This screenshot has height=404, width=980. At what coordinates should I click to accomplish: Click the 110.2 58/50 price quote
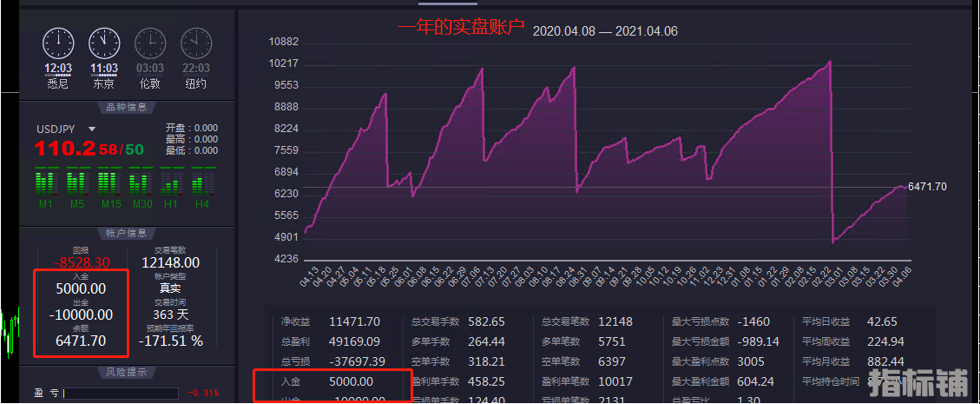(x=89, y=149)
